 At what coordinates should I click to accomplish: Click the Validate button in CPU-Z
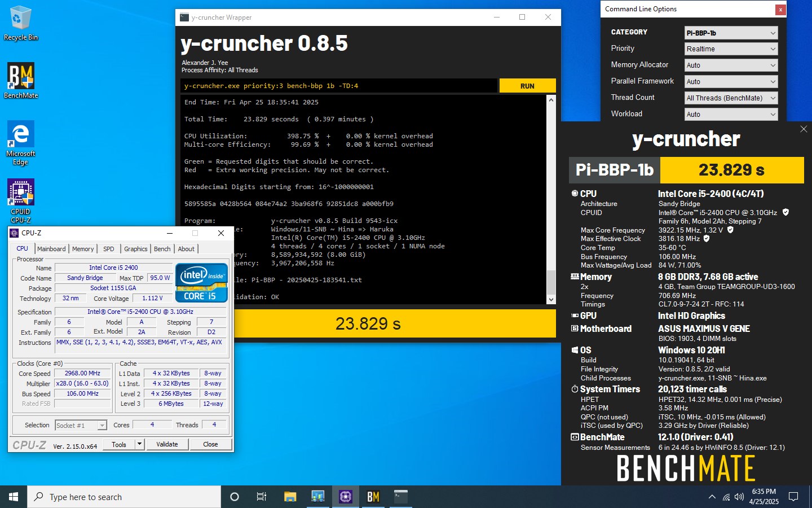click(167, 444)
